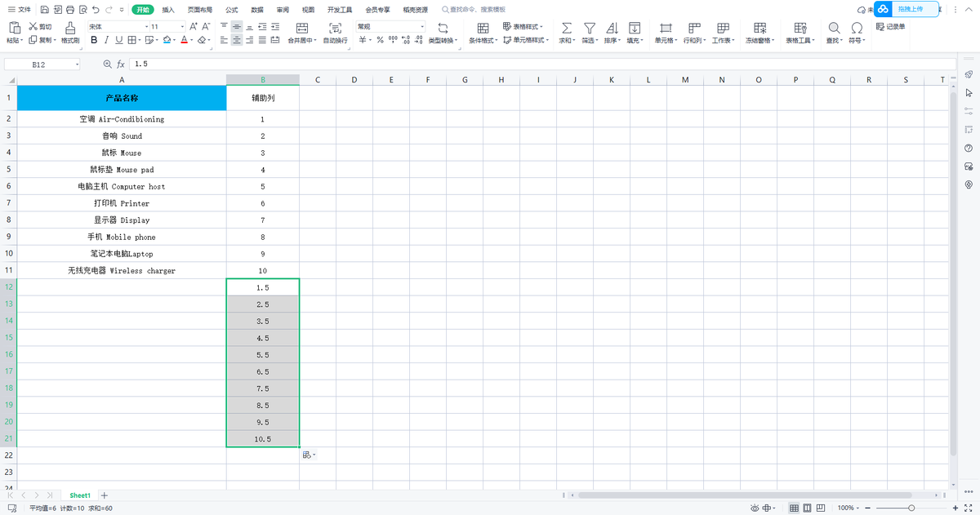Toggle align text left
980x515 pixels.
pyautogui.click(x=224, y=39)
